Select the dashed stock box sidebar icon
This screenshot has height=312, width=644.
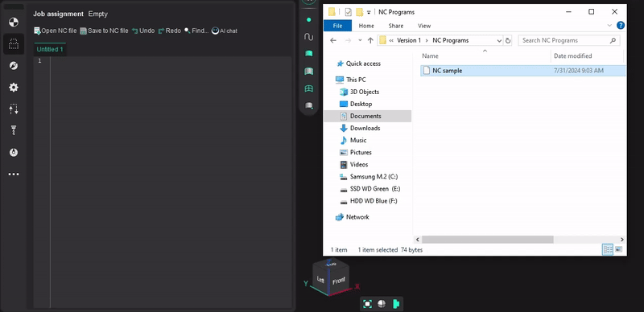(x=14, y=44)
